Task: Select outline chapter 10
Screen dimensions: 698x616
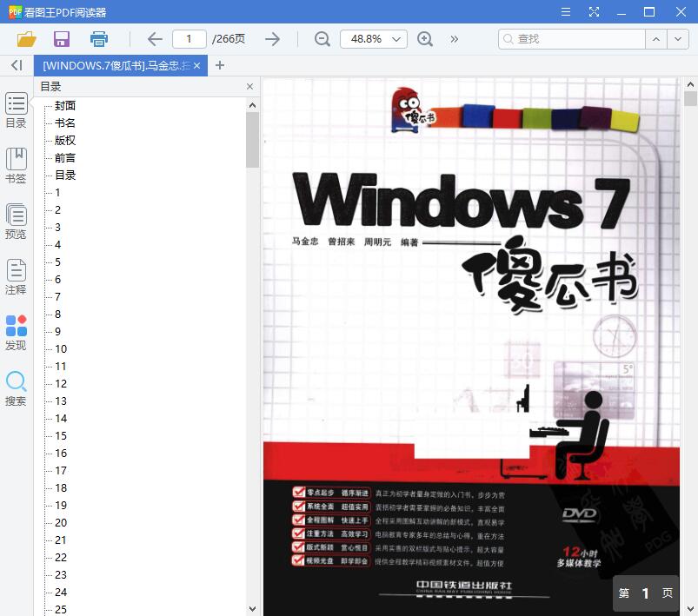Action: coord(61,348)
